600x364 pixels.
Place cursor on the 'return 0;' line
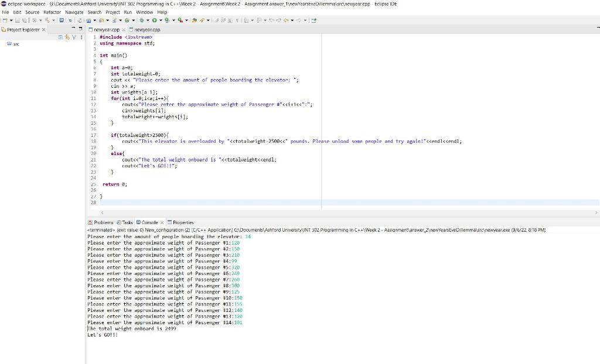115,184
